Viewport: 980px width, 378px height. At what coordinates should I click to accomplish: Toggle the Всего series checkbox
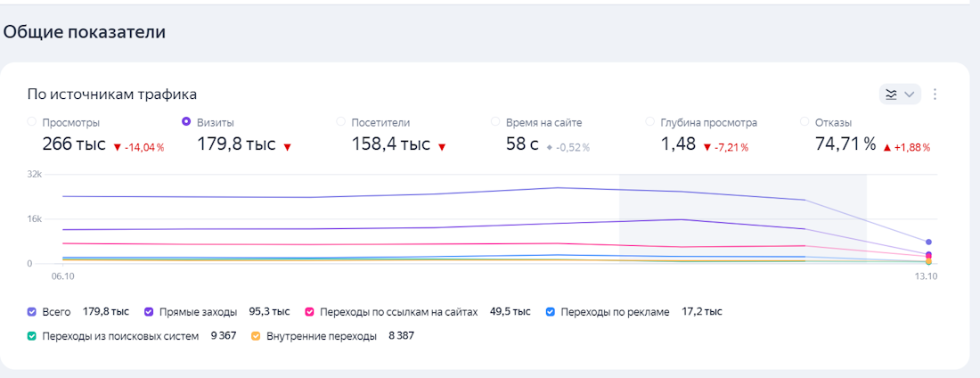coord(32,312)
